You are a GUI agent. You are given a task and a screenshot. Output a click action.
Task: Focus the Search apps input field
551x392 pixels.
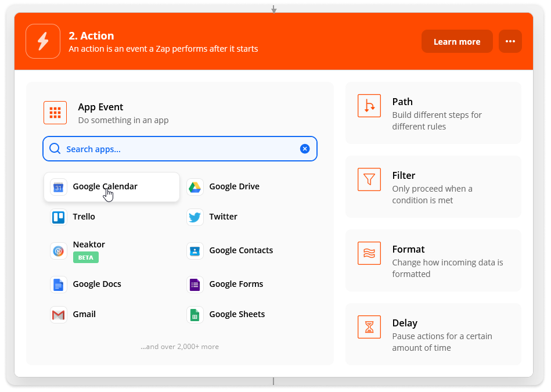[x=180, y=149]
